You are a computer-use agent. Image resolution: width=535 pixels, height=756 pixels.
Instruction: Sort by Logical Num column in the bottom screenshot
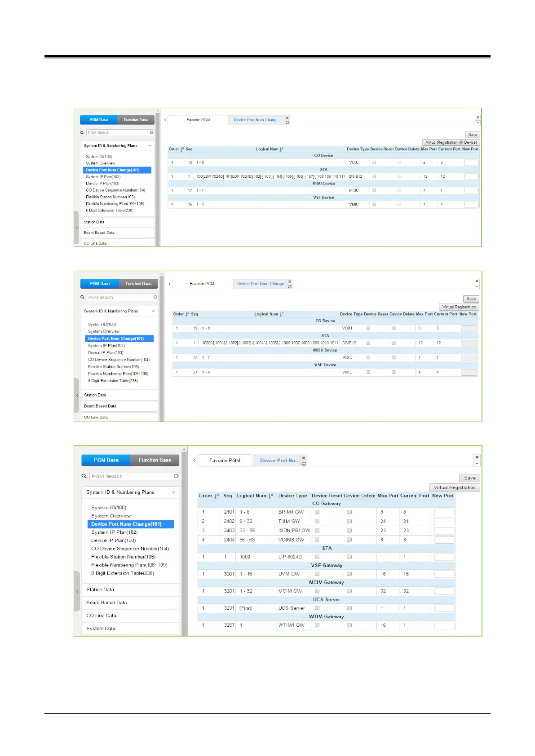pyautogui.click(x=271, y=496)
